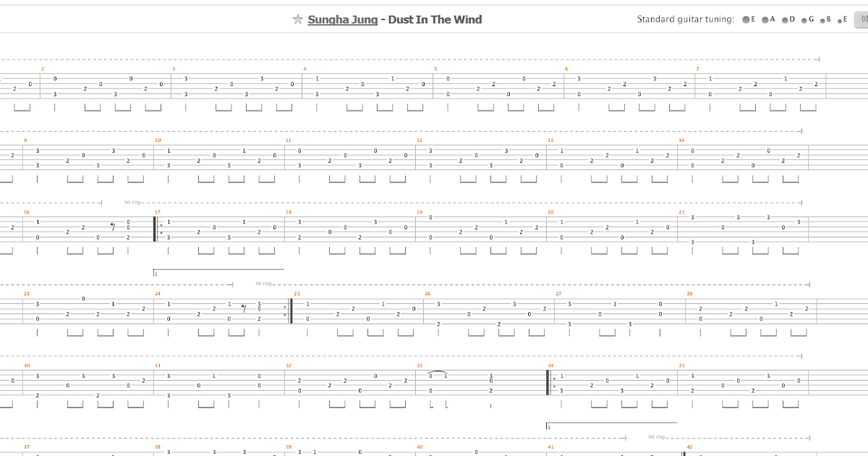The width and height of the screenshot is (868, 456).
Task: Jump to measure number 26
Action: pyautogui.click(x=427, y=294)
